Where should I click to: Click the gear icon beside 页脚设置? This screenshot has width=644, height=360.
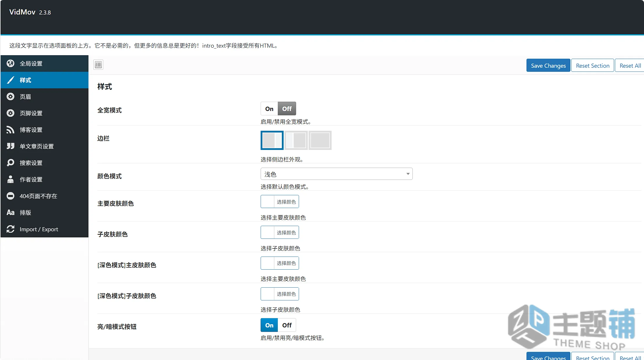pos(10,113)
